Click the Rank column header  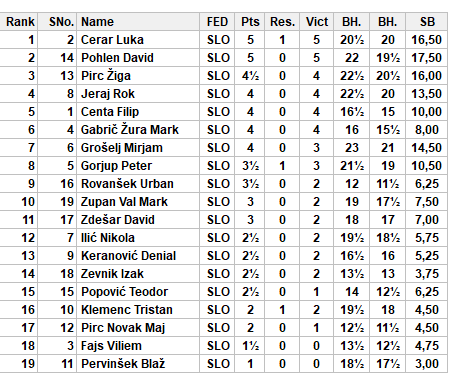click(x=18, y=22)
